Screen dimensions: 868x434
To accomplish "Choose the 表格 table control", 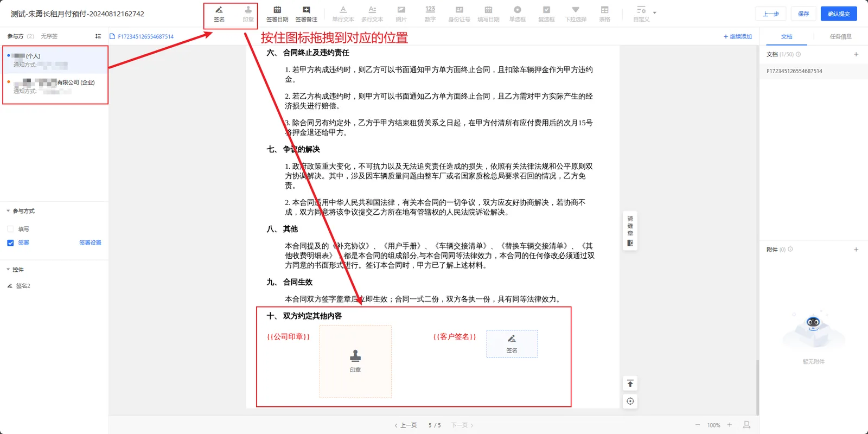I will [605, 14].
